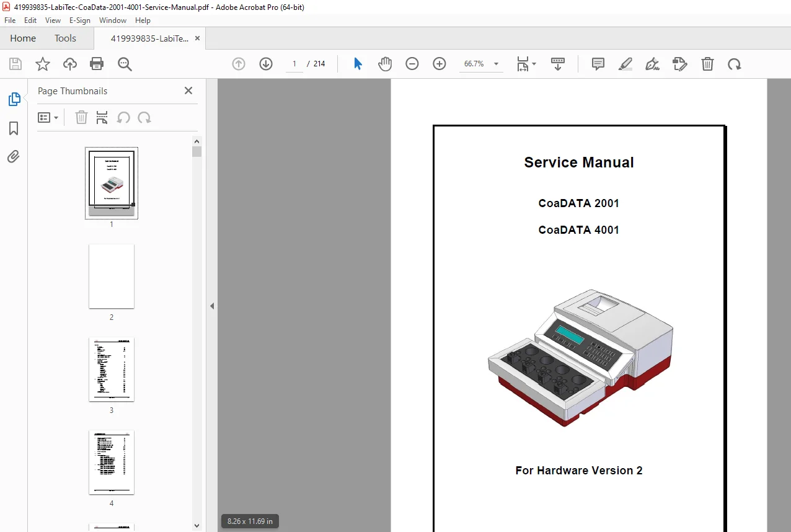Screen dimensions: 791x532
Task: Click the 'CoaDATA 4001' text
Action: (x=579, y=230)
